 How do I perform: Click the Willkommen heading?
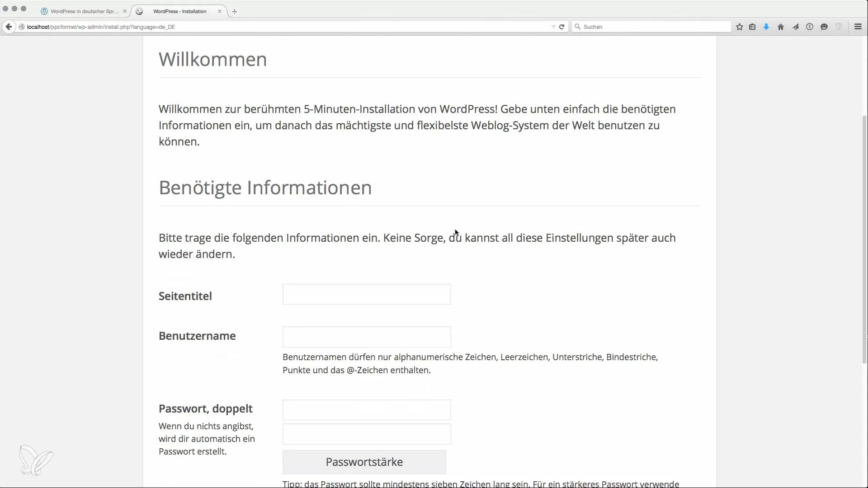[x=212, y=59]
